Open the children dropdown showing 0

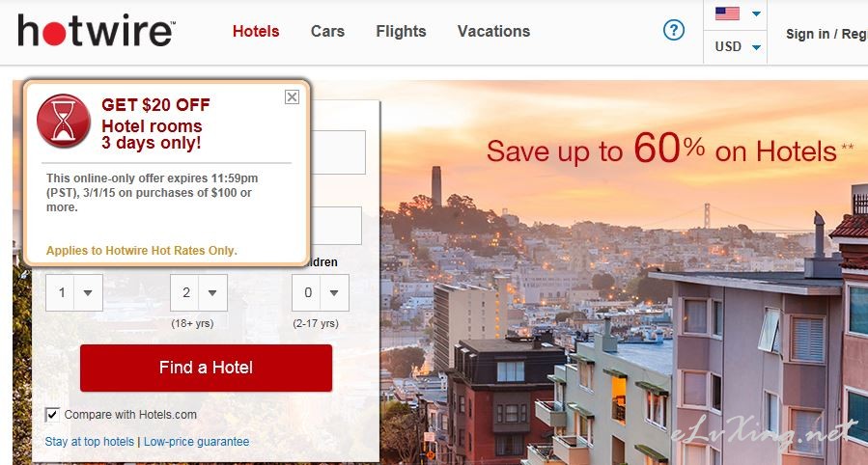pyautogui.click(x=321, y=292)
